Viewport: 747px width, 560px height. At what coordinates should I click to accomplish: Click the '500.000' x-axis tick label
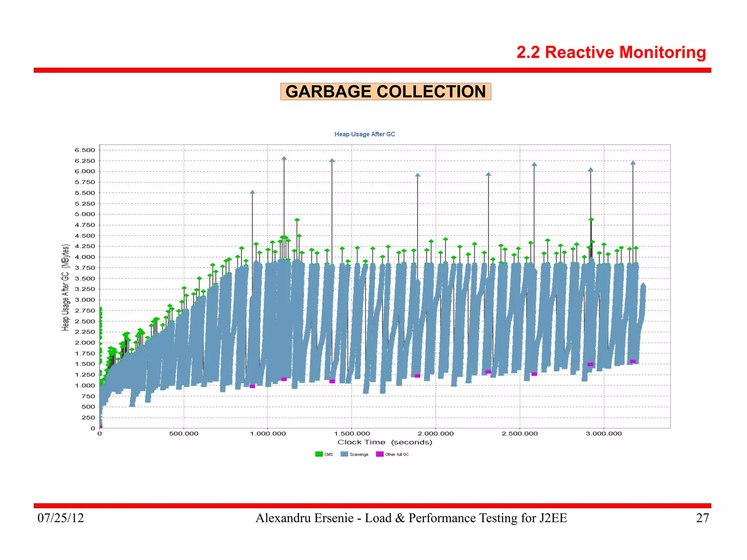coord(184,433)
